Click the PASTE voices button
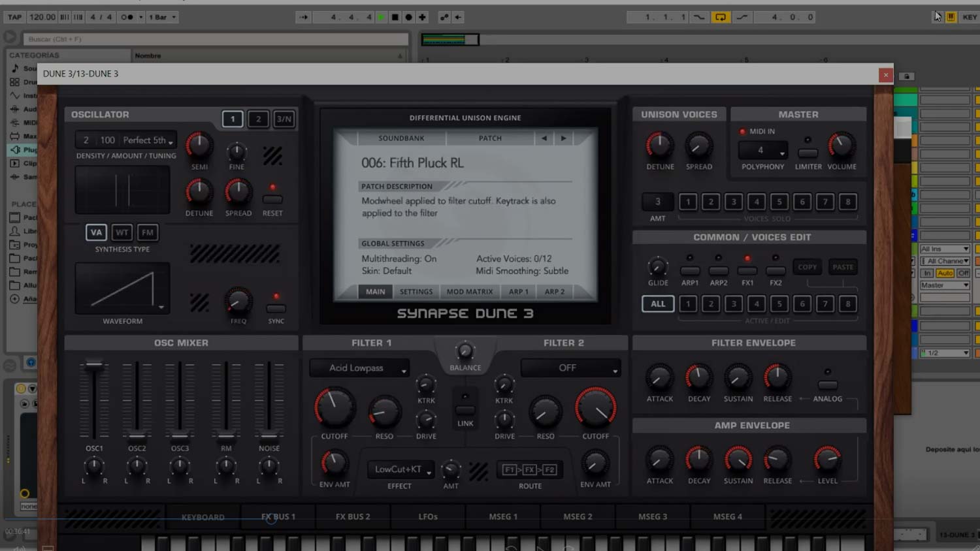 843,267
